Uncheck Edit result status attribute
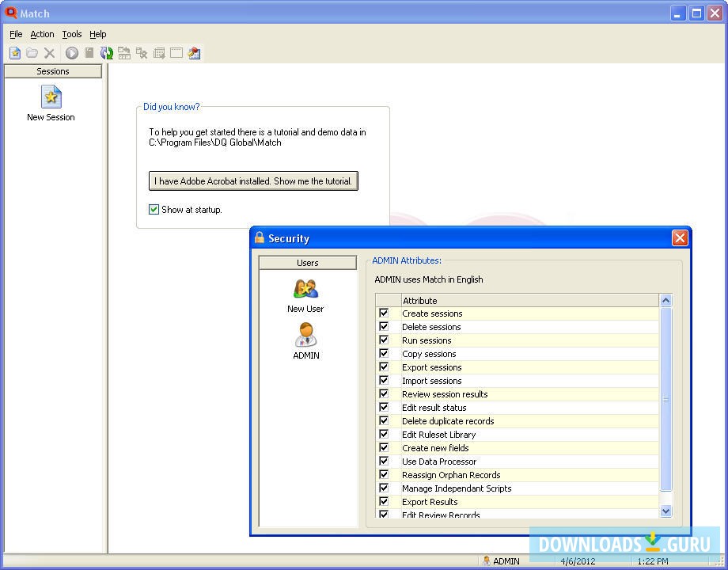 (384, 408)
